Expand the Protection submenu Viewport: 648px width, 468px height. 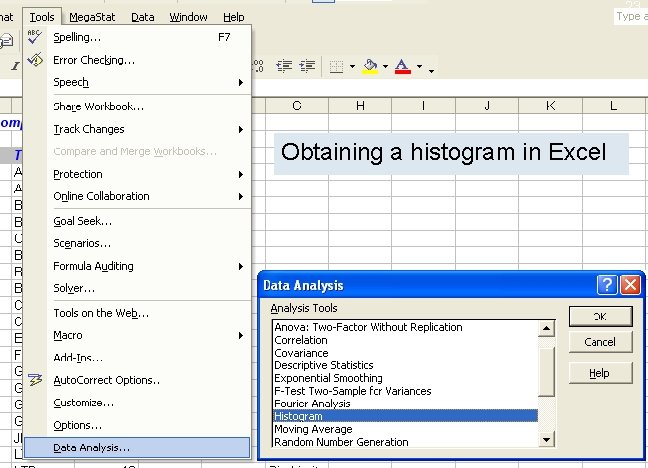(241, 174)
